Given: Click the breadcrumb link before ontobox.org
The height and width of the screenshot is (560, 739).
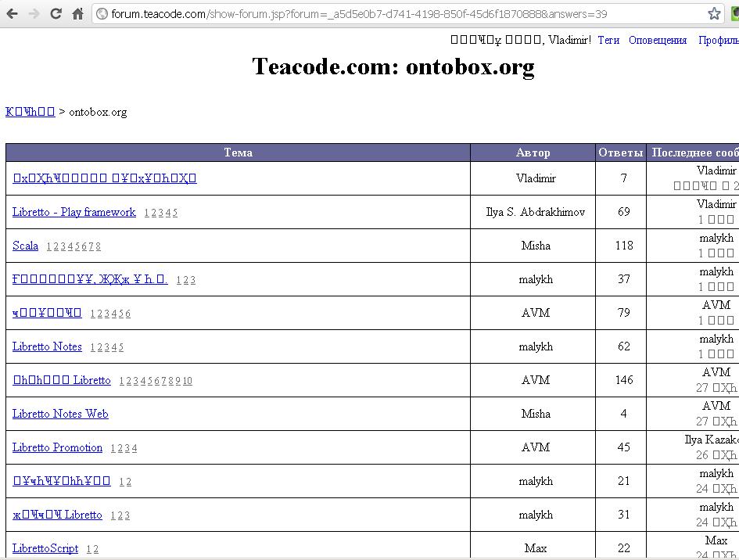Looking at the screenshot, I should 30,112.
